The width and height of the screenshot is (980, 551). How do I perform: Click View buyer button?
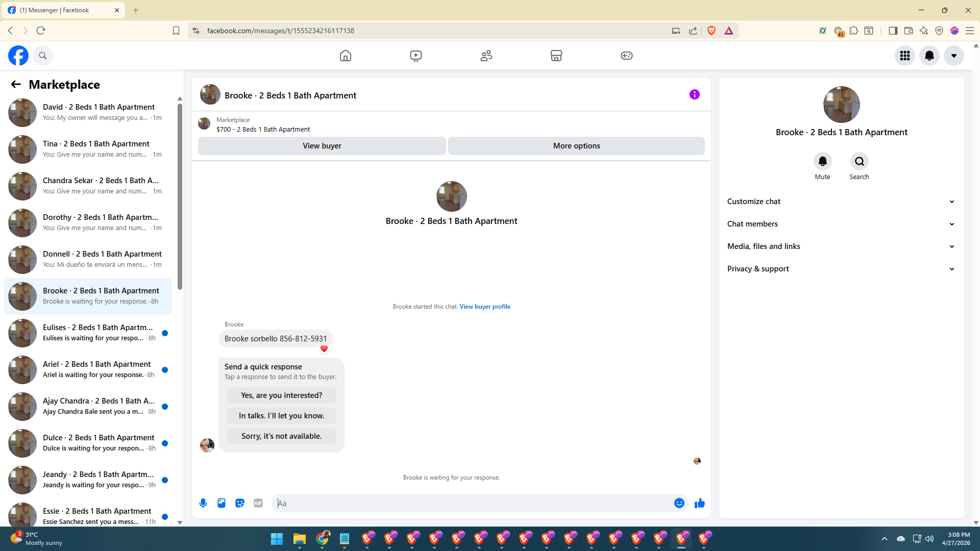(x=322, y=146)
